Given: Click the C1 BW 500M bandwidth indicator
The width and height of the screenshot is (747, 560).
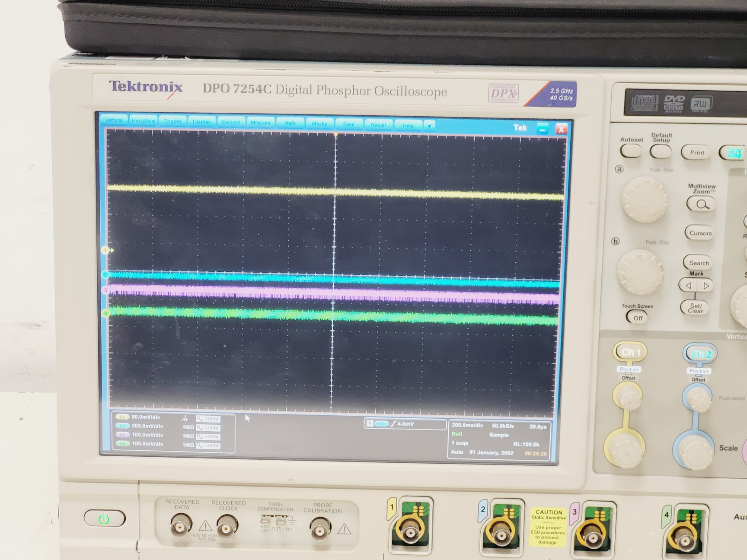Looking at the screenshot, I should 208,419.
